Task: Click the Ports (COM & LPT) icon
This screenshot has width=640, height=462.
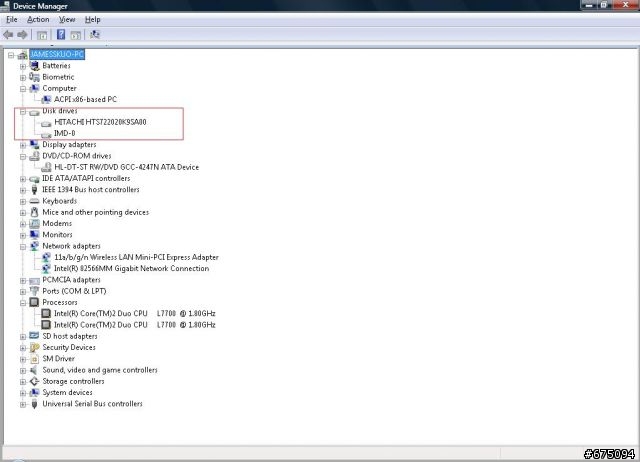Action: (35, 291)
